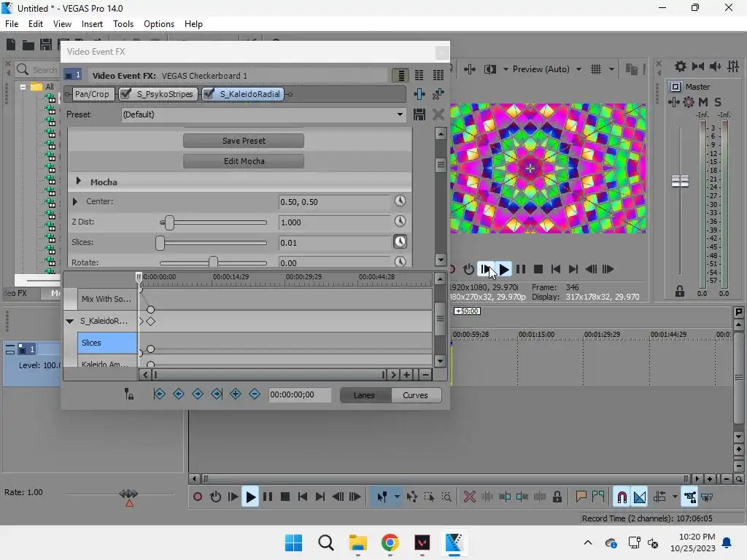Click the Insert Region icon
The image size is (747, 560).
pyautogui.click(x=598, y=497)
